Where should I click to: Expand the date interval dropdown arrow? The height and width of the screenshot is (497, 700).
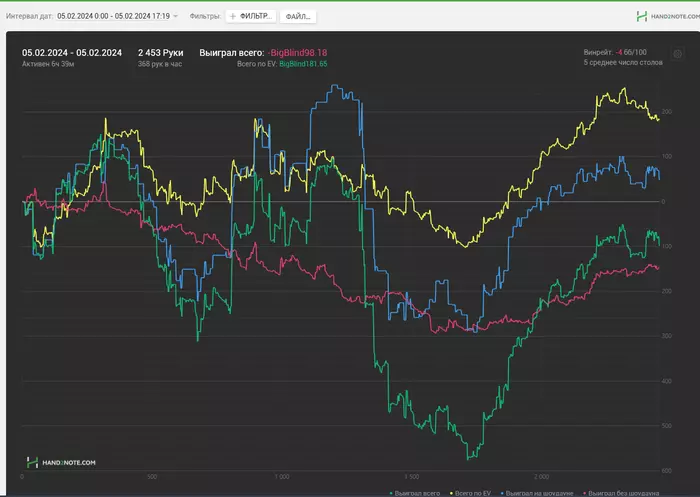[x=175, y=16]
